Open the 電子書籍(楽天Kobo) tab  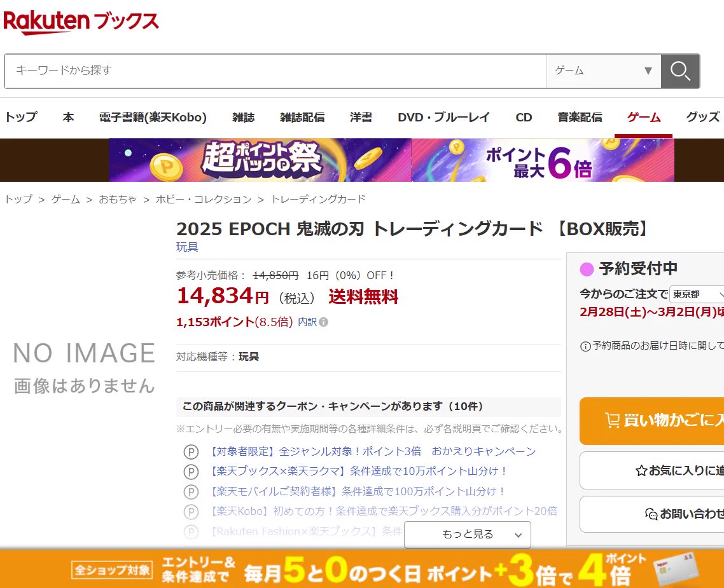click(x=153, y=117)
